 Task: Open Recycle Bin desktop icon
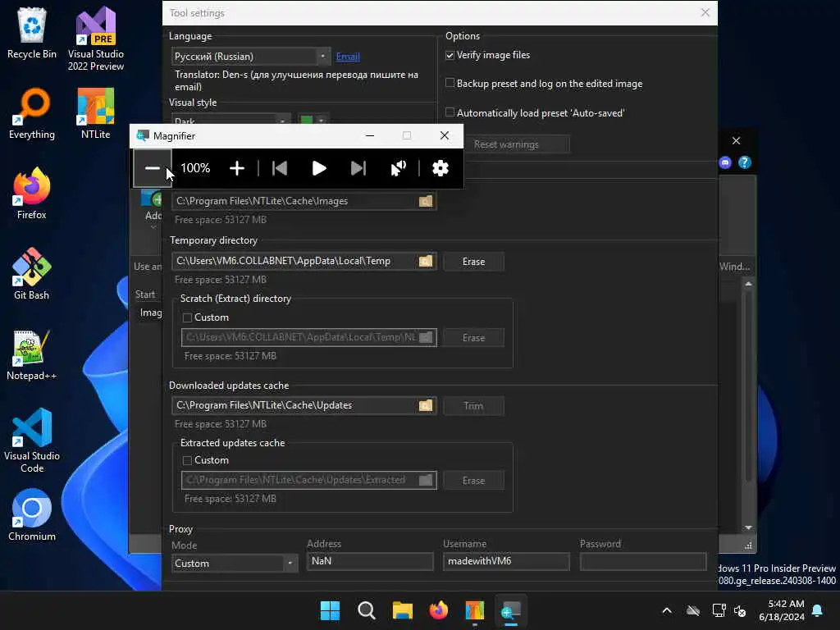[32, 33]
